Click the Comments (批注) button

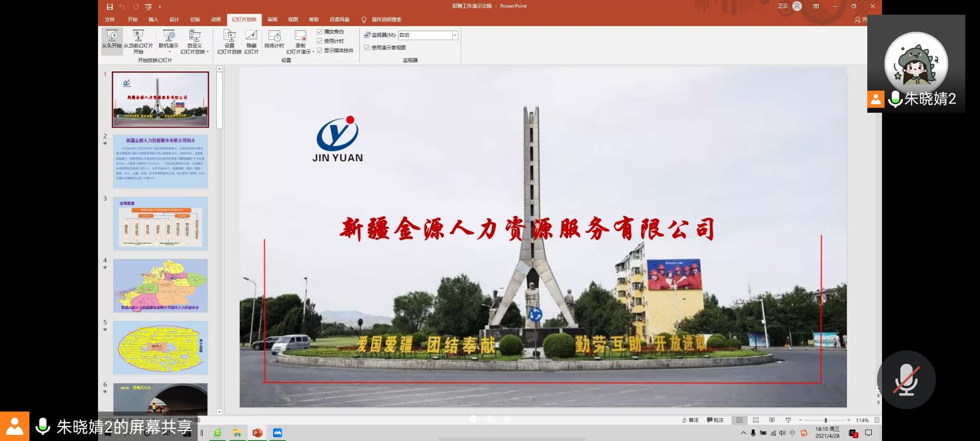[715, 420]
